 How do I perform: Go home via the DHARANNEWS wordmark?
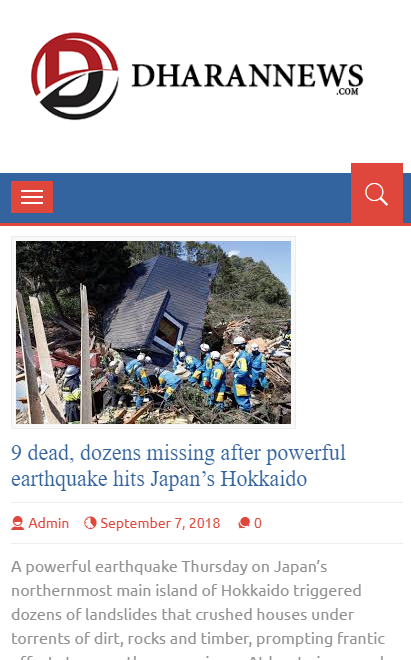[x=247, y=76]
